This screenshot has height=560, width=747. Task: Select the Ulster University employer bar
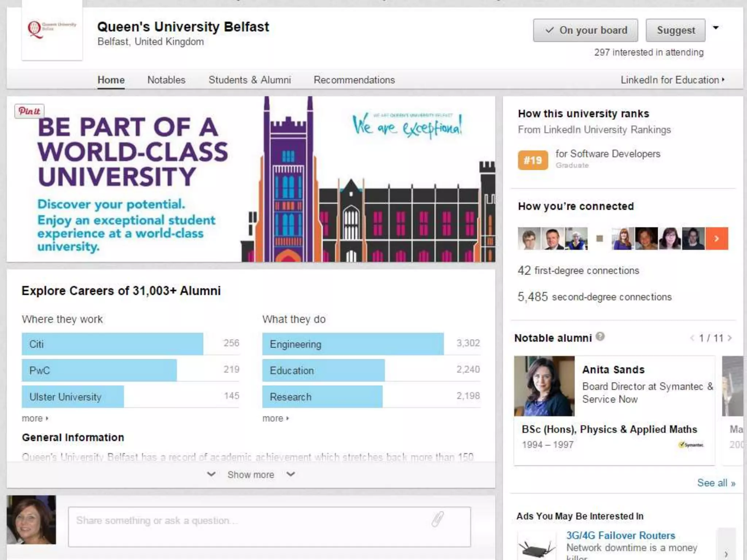[x=73, y=397]
